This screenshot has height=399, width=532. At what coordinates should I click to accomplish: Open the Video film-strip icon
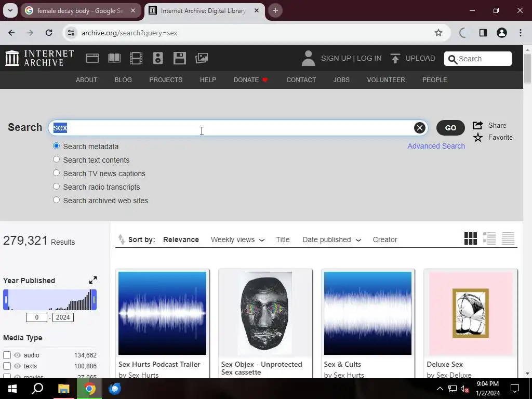pyautogui.click(x=136, y=58)
